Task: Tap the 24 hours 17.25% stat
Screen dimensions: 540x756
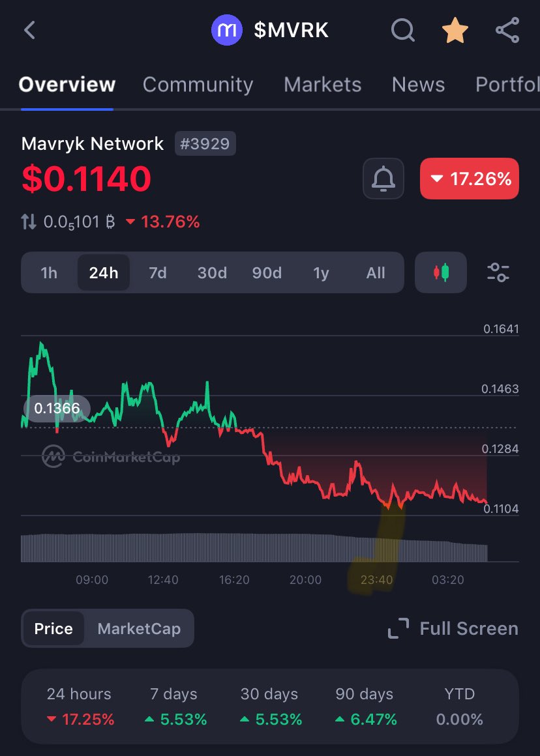Action: click(x=80, y=706)
